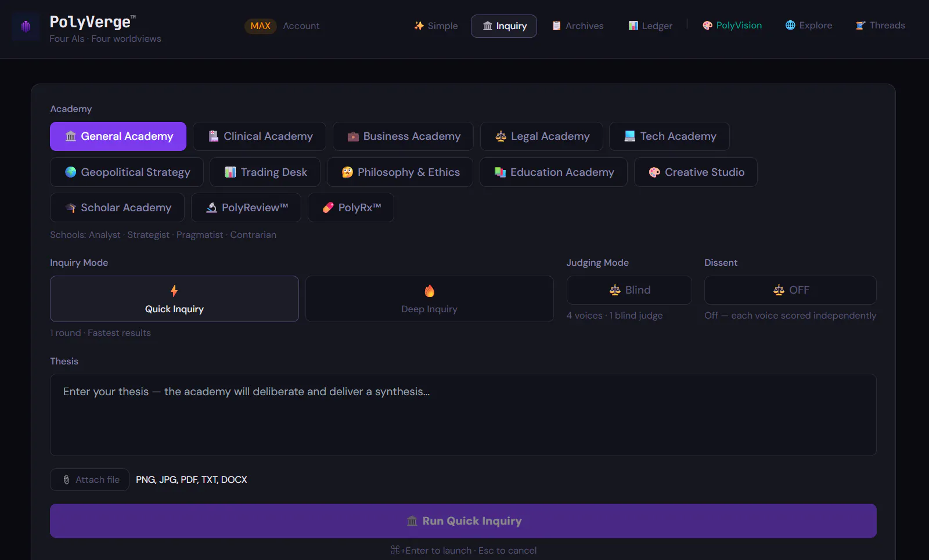Click the Clinical Academy icon
The height and width of the screenshot is (560, 929).
[x=214, y=136]
